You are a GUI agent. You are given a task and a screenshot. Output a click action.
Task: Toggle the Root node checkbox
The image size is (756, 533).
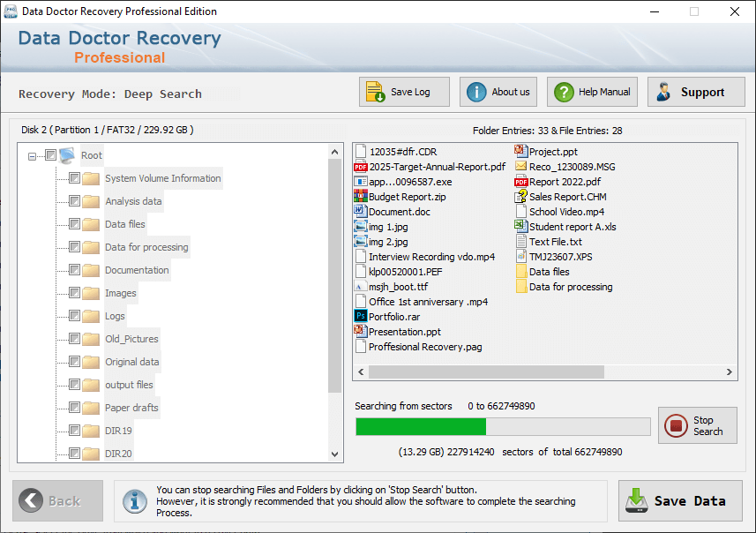[x=50, y=154]
